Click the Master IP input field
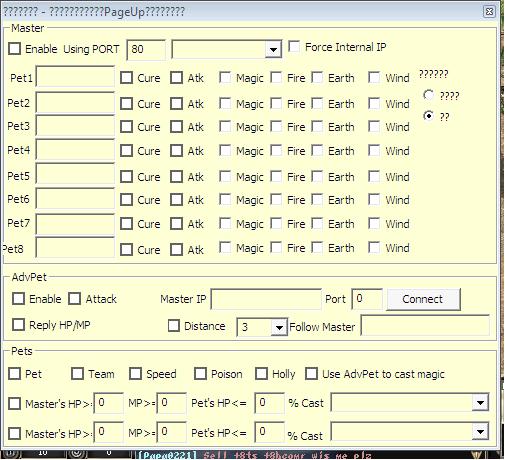Image resolution: width=505 pixels, height=460 pixels. click(x=266, y=299)
